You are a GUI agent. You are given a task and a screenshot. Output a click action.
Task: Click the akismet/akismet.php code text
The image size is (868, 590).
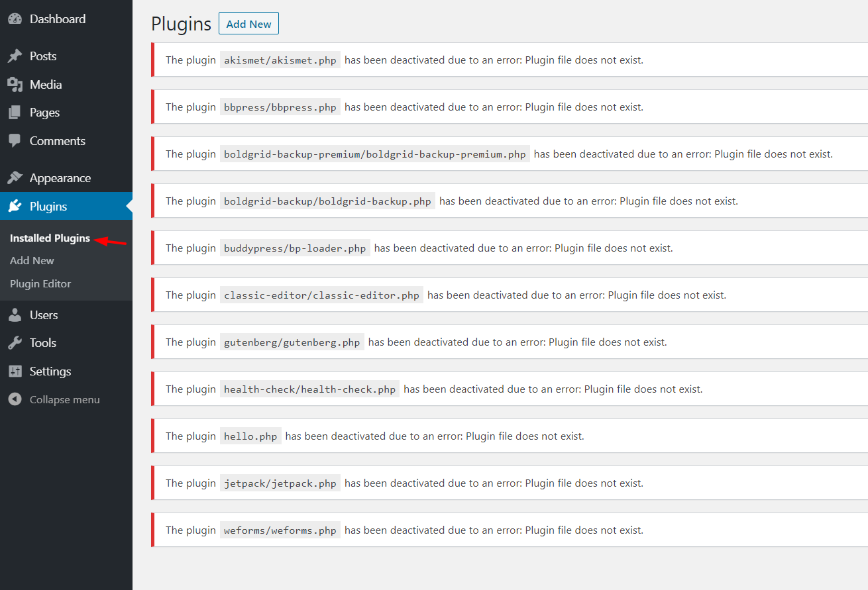(x=280, y=60)
